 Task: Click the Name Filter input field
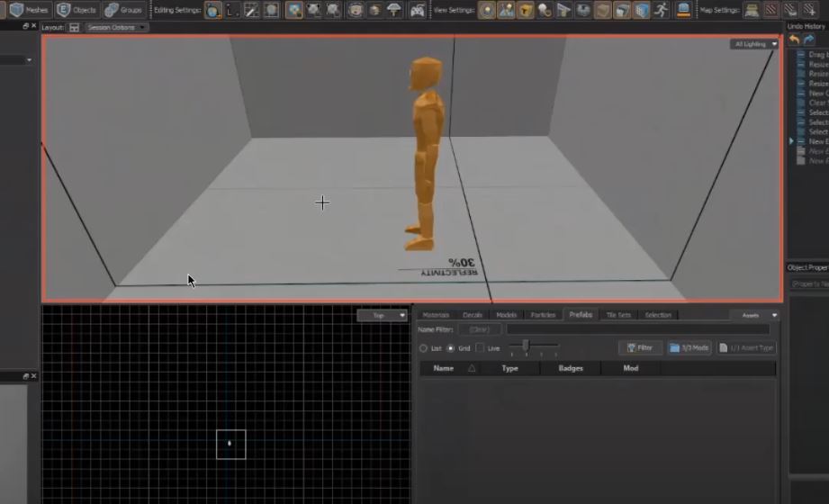(638, 329)
